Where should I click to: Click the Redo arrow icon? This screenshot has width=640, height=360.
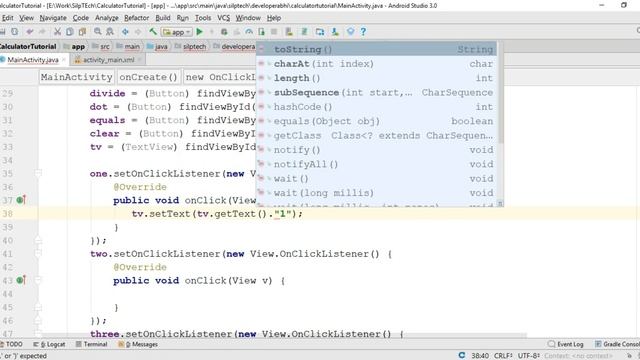click(42, 31)
